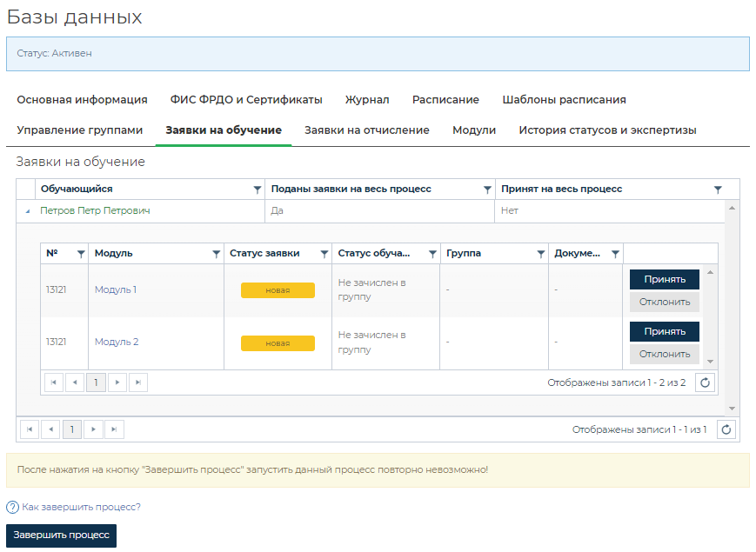Open Петров Петр Петрович student link
The width and height of the screenshot is (756, 552).
[96, 210]
